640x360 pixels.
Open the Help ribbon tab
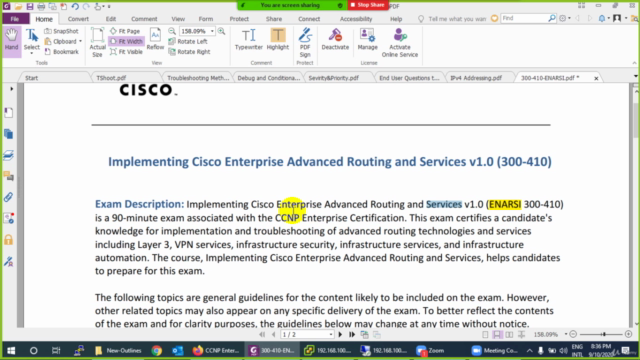(x=396, y=19)
